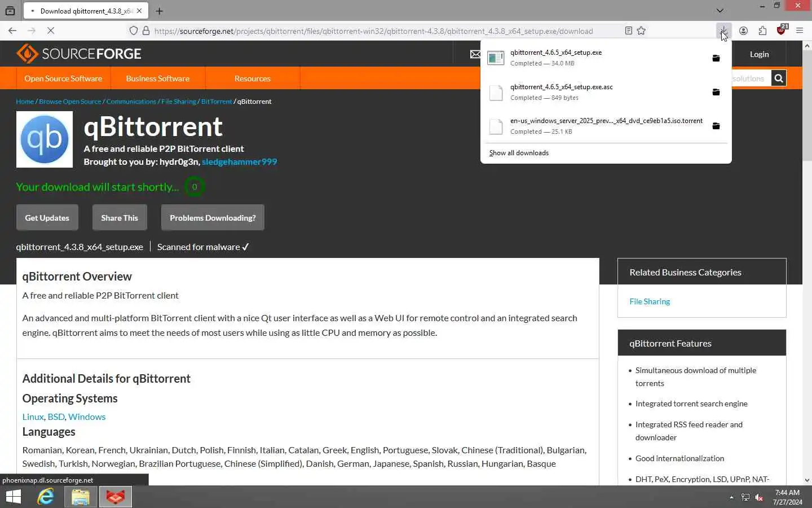Expand the list all tabs dropdown
This screenshot has width=812, height=508.
pyautogui.click(x=720, y=11)
